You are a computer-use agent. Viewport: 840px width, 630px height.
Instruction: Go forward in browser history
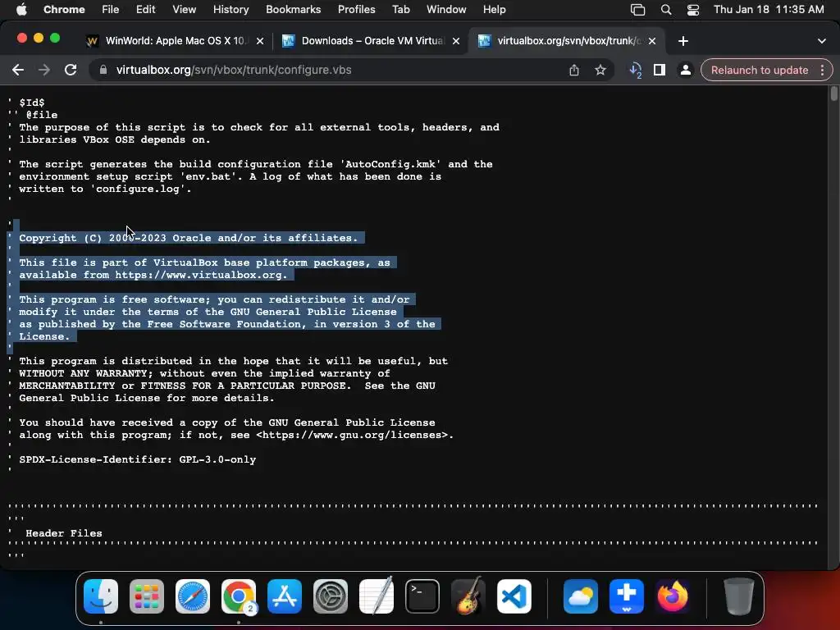(44, 70)
